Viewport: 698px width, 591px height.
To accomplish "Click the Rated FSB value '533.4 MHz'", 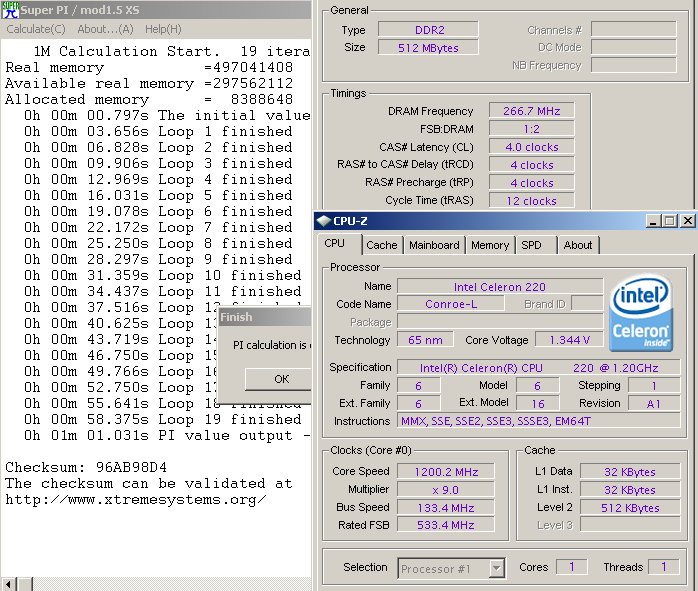I will pyautogui.click(x=446, y=525).
